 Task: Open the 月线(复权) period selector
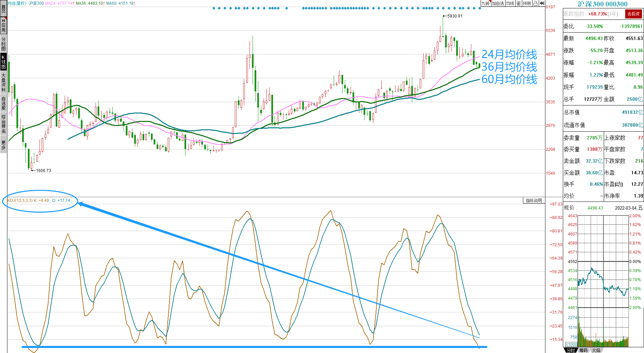(x=17, y=3)
